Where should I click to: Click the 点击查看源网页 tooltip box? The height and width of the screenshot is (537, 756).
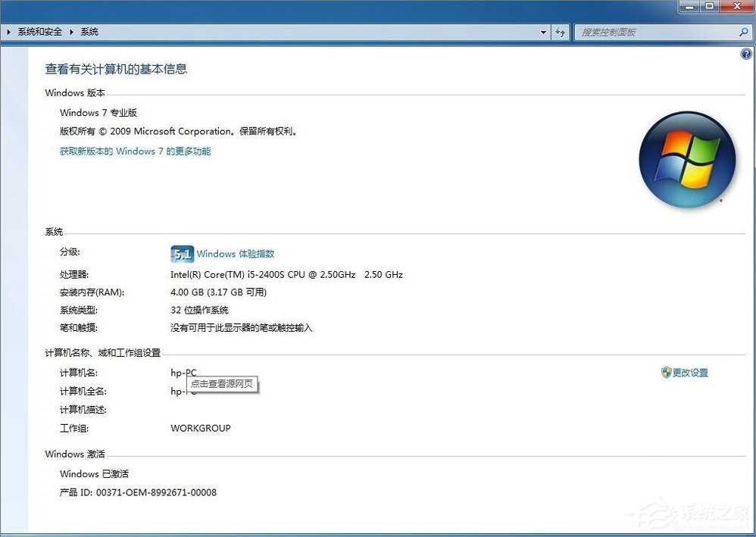(x=222, y=384)
